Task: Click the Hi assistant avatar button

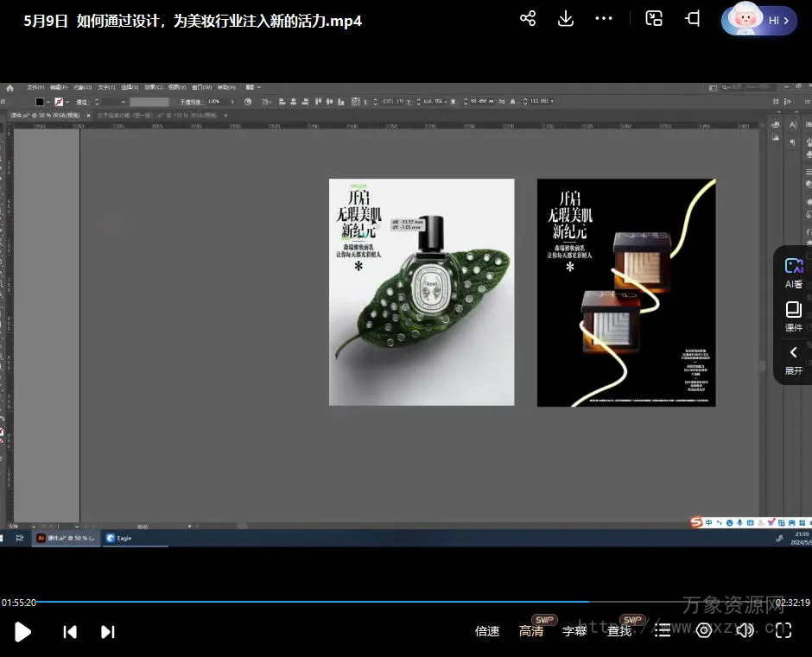Action: [x=758, y=20]
